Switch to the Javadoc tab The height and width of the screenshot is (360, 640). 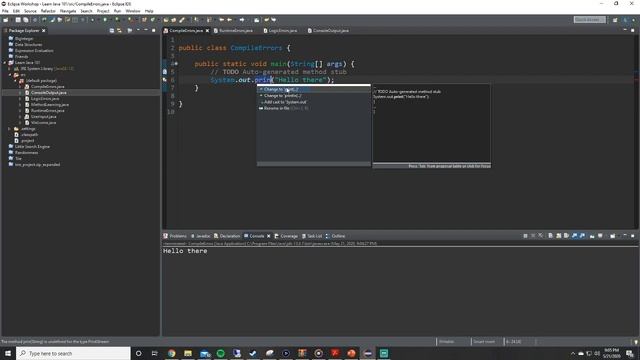(200, 236)
